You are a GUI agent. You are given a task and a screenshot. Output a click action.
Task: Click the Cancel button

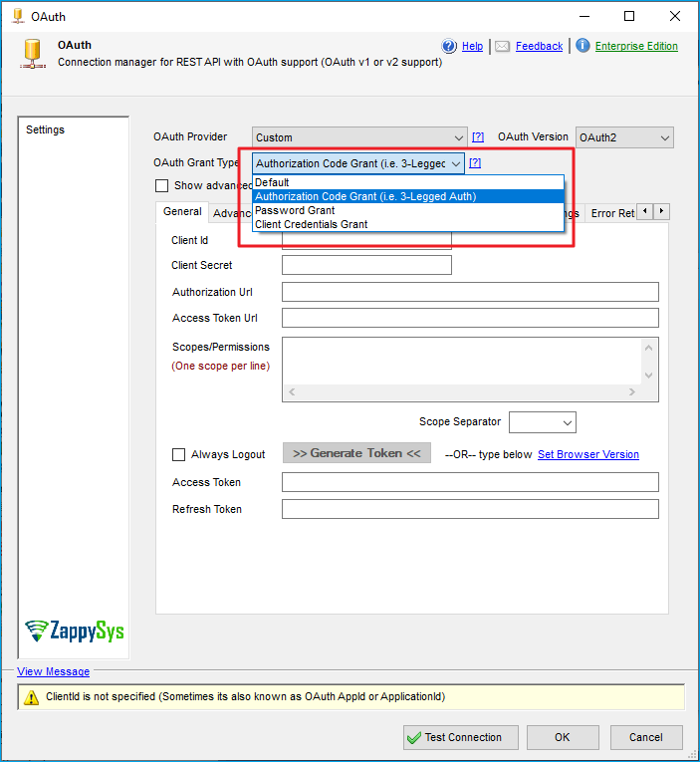[646, 737]
